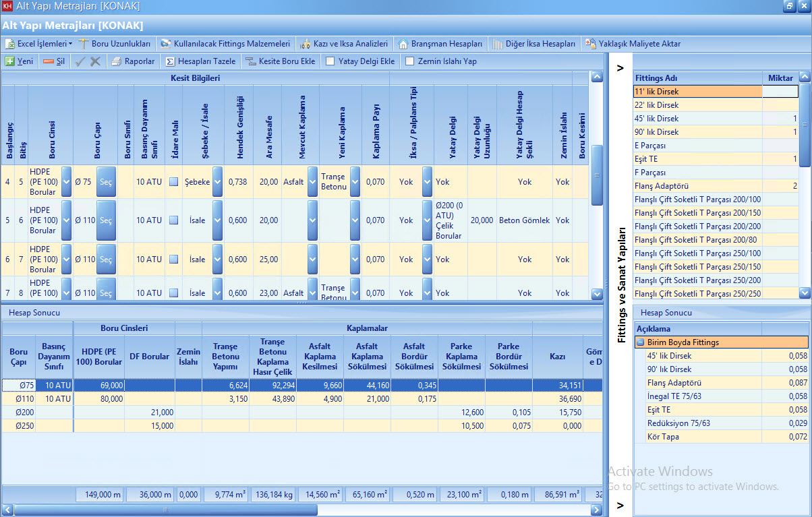The height and width of the screenshot is (517, 812).
Task: Delete the record with Sil
Action: point(54,61)
